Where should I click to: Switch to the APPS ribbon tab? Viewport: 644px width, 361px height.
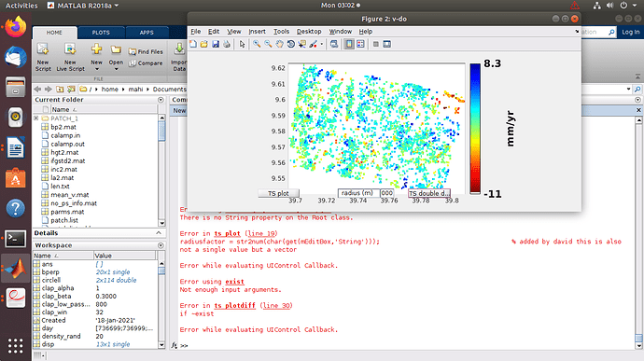point(147,33)
